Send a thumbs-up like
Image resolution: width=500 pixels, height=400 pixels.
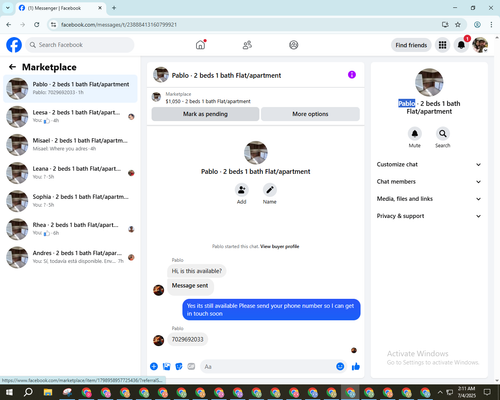pyautogui.click(x=356, y=367)
